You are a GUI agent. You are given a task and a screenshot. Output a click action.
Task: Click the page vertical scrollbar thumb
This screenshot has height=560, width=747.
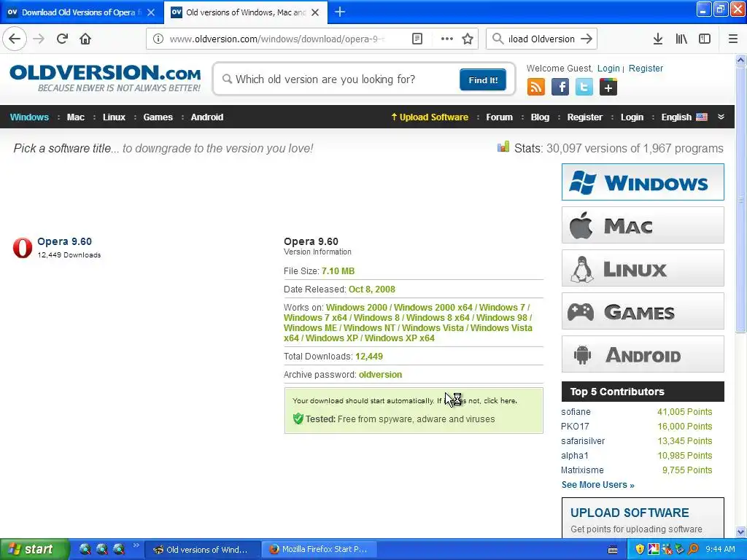tap(740, 200)
